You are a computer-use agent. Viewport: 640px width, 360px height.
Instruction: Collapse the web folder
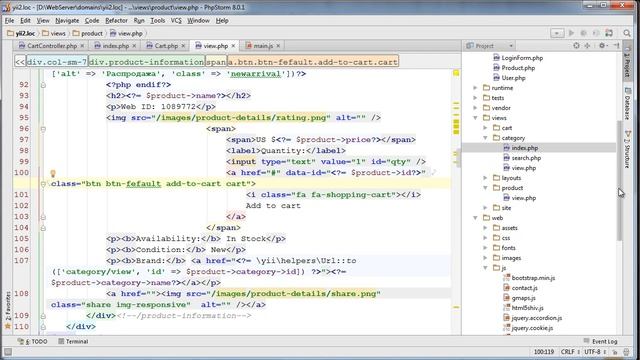(x=475, y=218)
